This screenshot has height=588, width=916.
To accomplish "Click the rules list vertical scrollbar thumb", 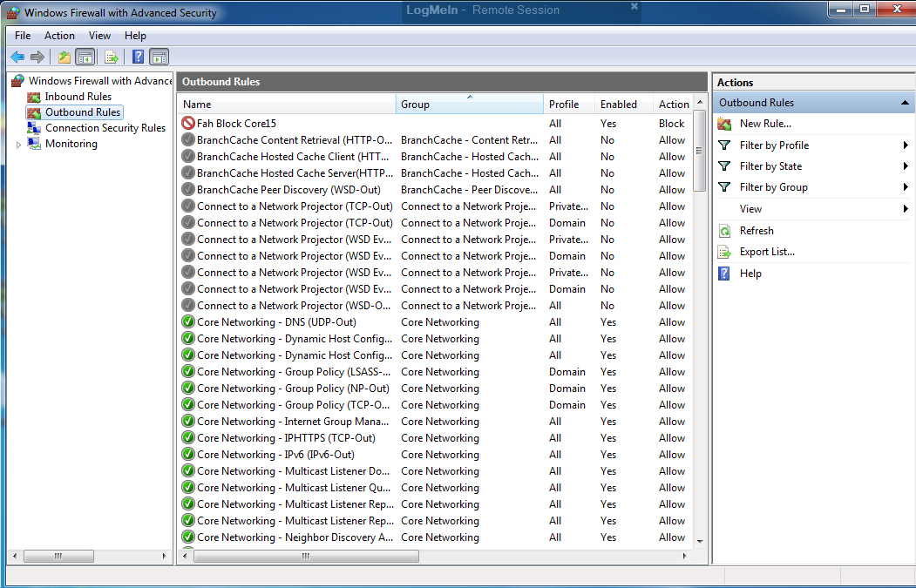I will [700, 152].
